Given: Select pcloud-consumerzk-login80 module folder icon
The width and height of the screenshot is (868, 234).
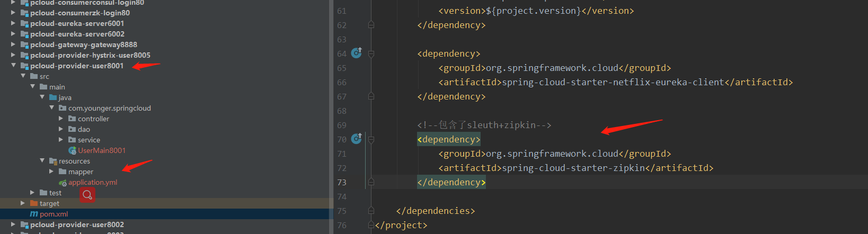Looking at the screenshot, I should pyautogui.click(x=24, y=13).
